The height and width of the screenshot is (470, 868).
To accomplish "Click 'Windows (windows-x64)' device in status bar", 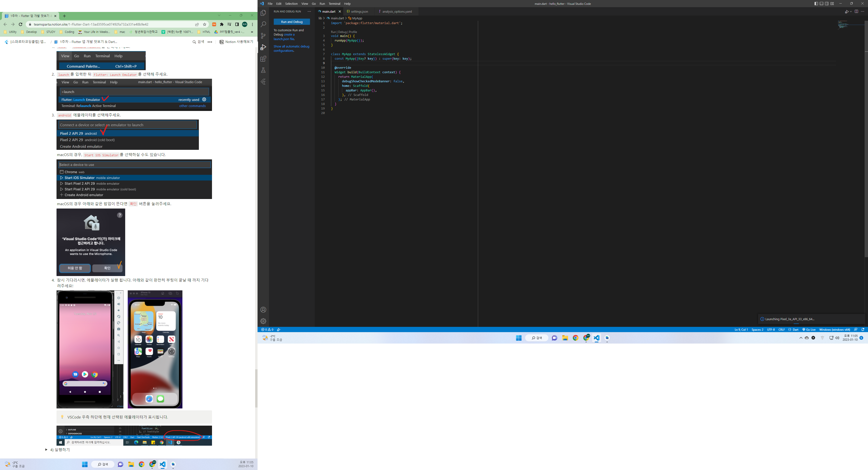I will point(834,330).
